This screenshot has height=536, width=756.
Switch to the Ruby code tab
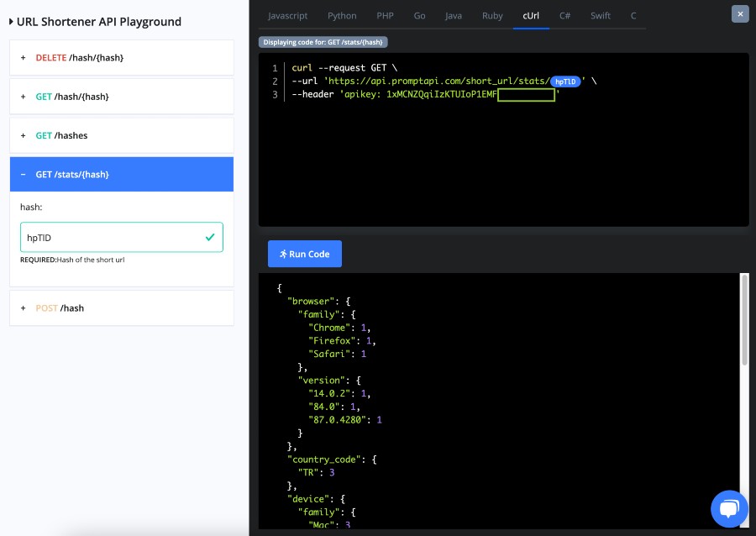click(492, 16)
